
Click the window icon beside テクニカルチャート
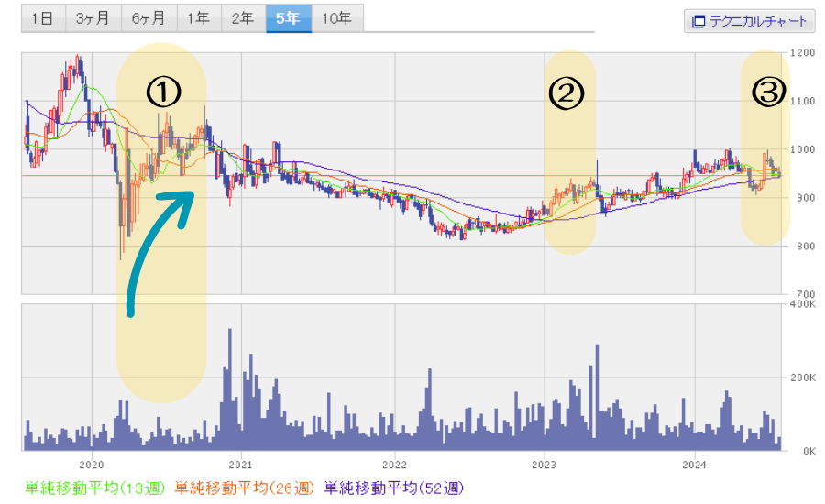[x=698, y=21]
